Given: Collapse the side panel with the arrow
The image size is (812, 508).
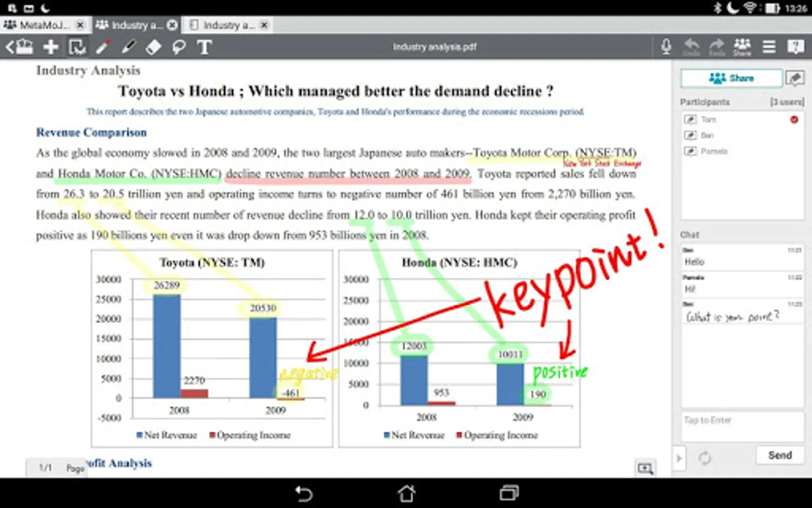Looking at the screenshot, I should (x=679, y=458).
